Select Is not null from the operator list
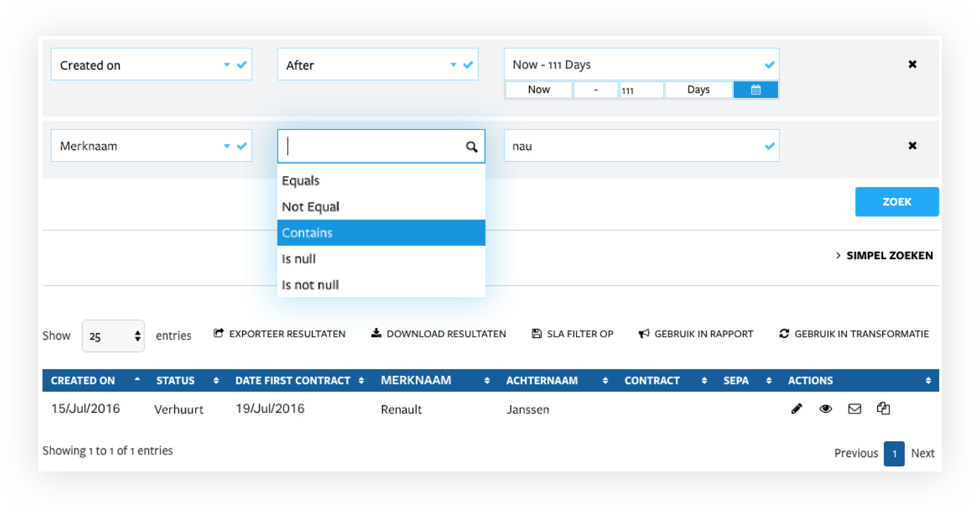 381,285
